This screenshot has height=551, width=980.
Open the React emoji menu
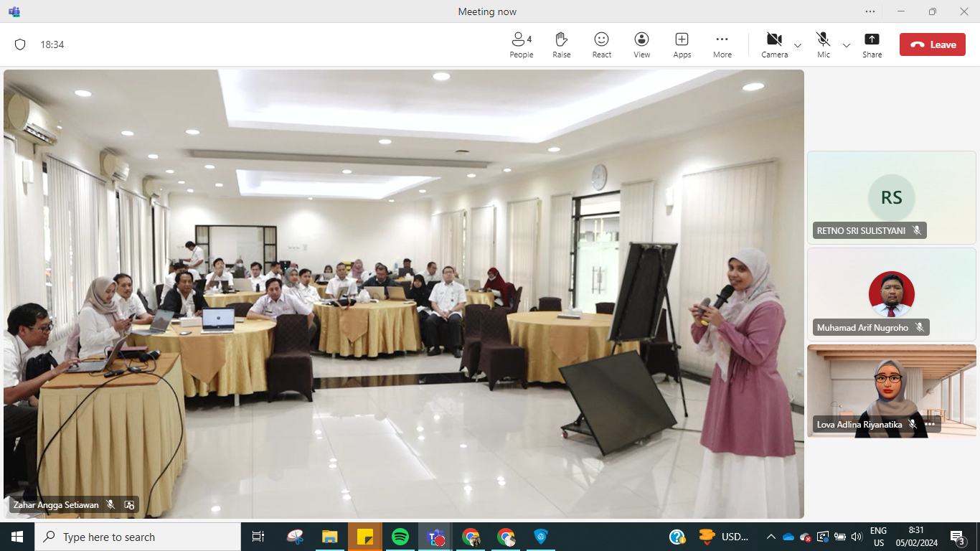click(x=601, y=44)
